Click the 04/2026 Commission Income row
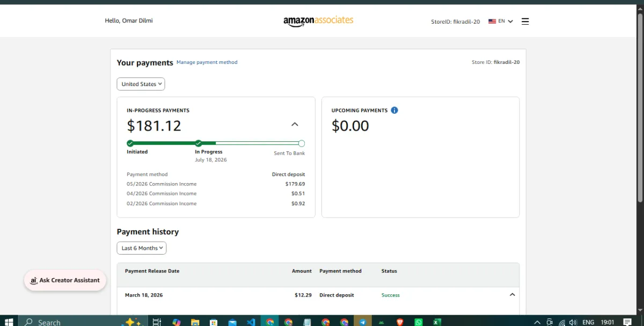The width and height of the screenshot is (644, 326). coord(216,193)
